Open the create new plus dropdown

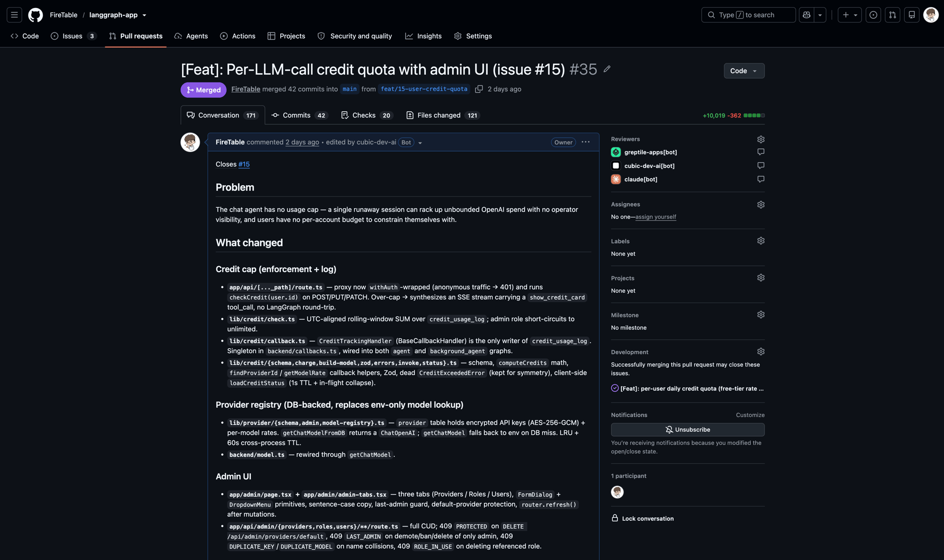click(850, 15)
